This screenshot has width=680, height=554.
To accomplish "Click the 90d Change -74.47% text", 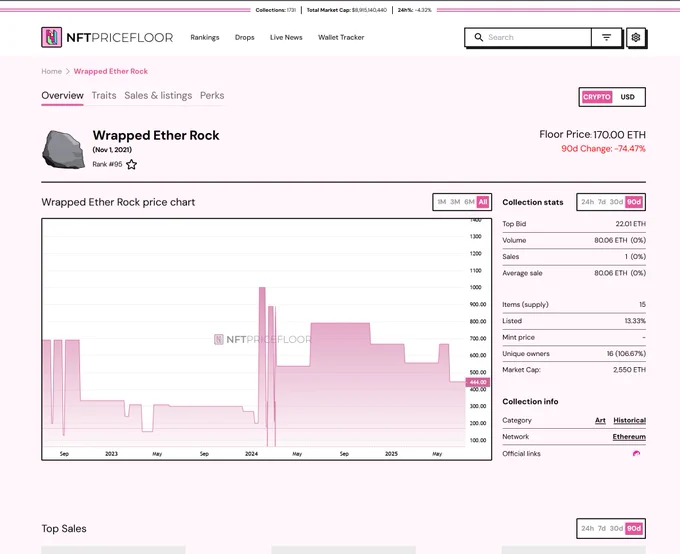I will pyautogui.click(x=603, y=149).
